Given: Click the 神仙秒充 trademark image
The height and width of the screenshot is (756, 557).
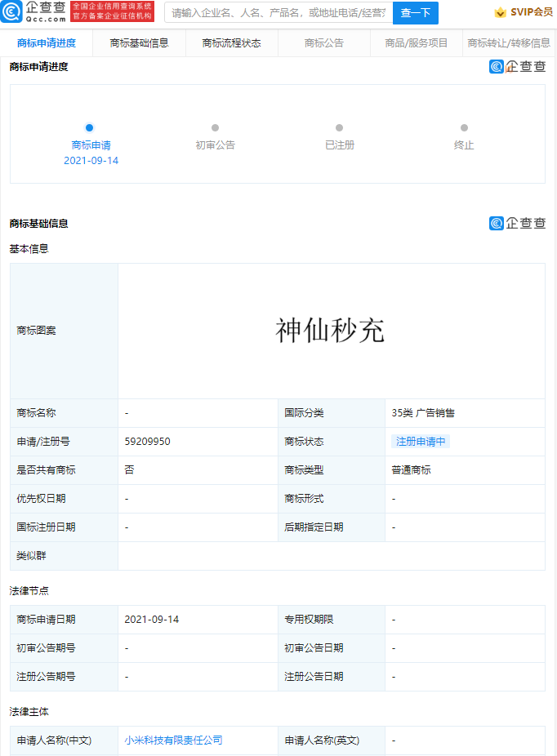Looking at the screenshot, I should [x=330, y=331].
